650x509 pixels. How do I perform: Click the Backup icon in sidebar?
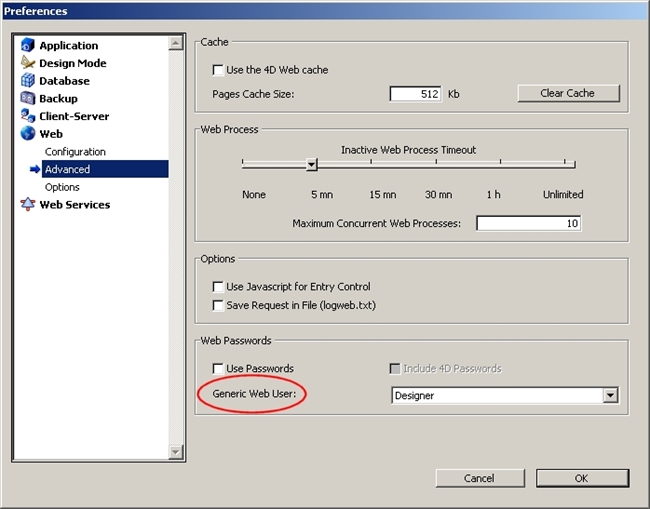point(28,99)
